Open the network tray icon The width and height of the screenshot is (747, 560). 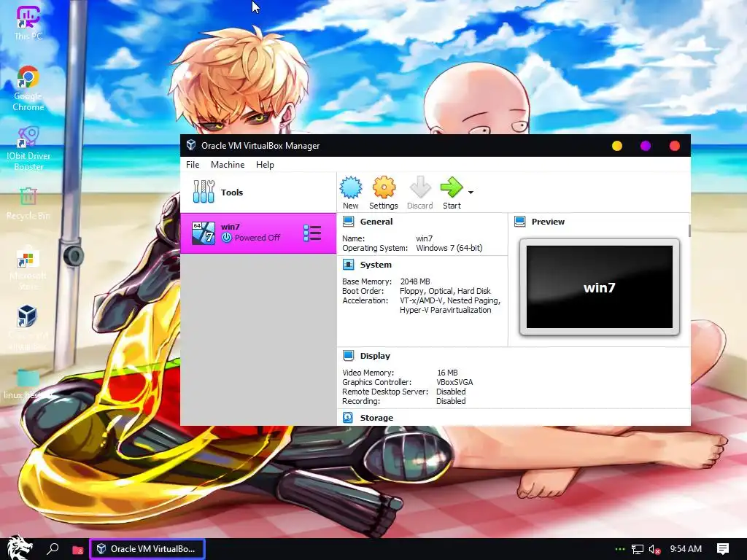point(638,549)
